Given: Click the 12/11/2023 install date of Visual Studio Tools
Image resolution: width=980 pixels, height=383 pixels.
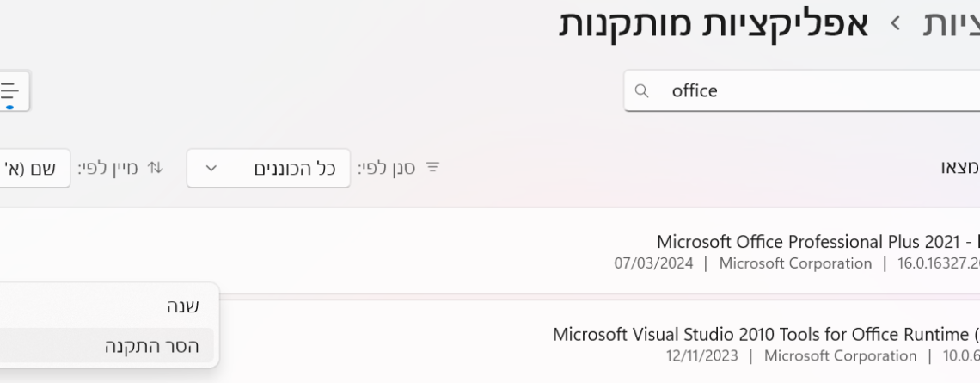Looking at the screenshot, I should click(x=699, y=355).
